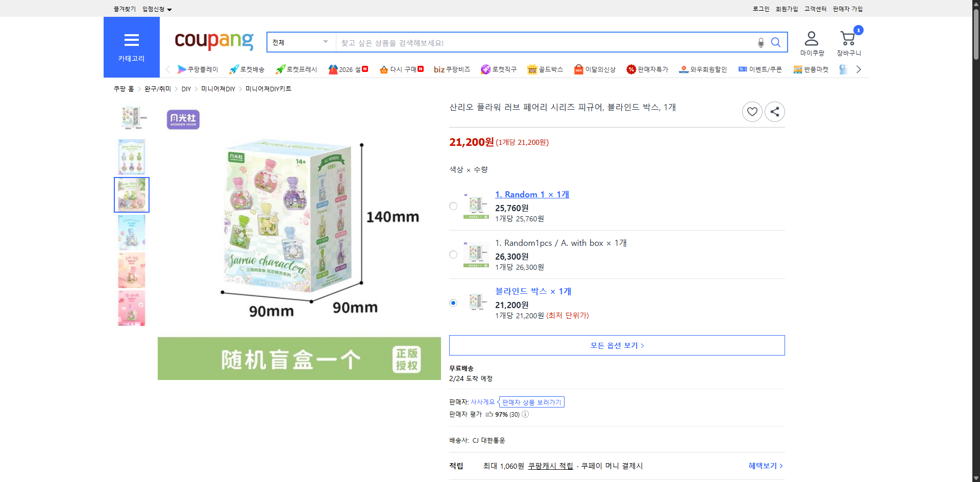Viewport: 980px width, 482px height.
Task: Select the 로켓배송 nav icon
Action: click(x=247, y=69)
